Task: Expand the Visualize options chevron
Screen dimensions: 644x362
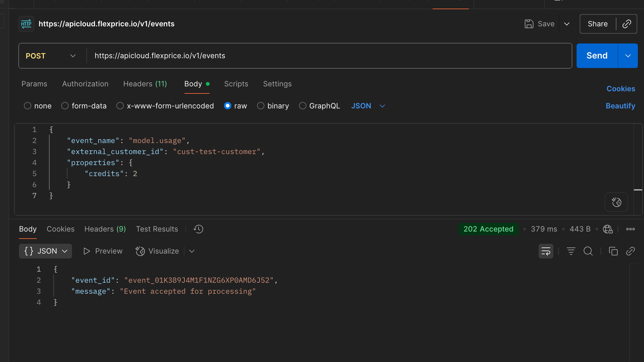Action: [x=192, y=251]
